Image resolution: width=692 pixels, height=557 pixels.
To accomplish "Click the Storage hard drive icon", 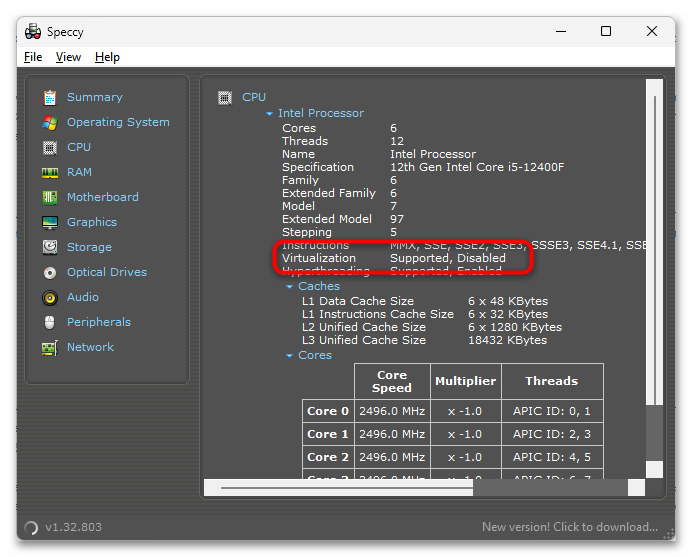I will (50, 247).
